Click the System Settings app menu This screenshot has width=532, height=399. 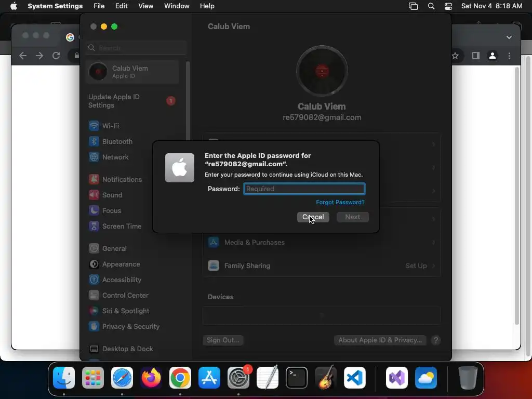[55, 6]
